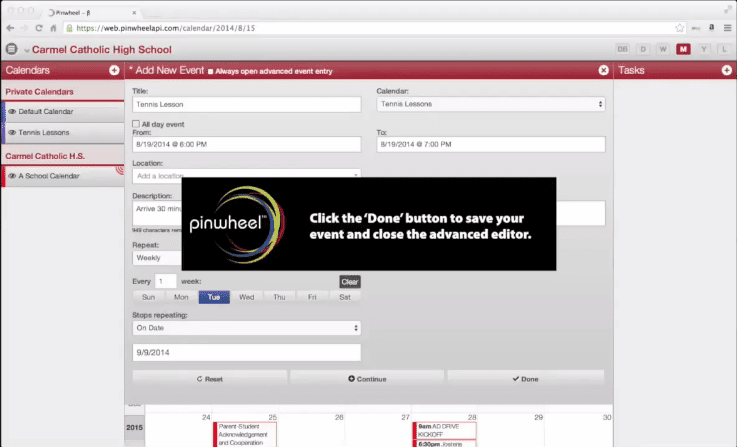Click Done to save the event
Screen dimensions: 737x447
[525, 379]
